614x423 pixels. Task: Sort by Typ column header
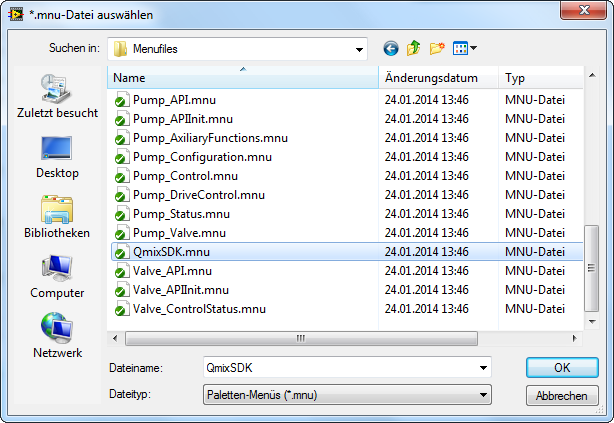[541, 78]
